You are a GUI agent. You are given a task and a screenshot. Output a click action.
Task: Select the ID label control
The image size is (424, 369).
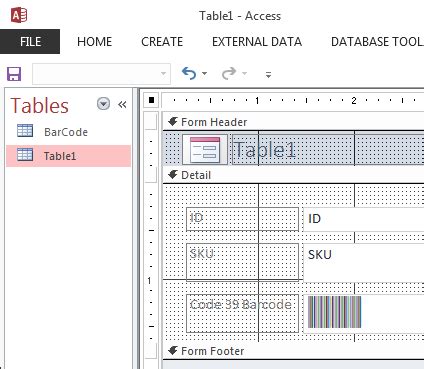(242, 219)
